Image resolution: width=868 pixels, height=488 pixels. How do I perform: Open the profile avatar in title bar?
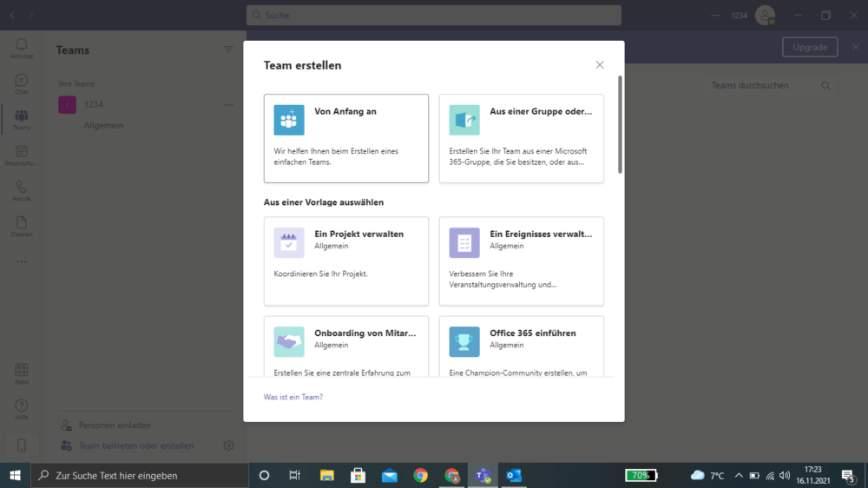click(766, 15)
